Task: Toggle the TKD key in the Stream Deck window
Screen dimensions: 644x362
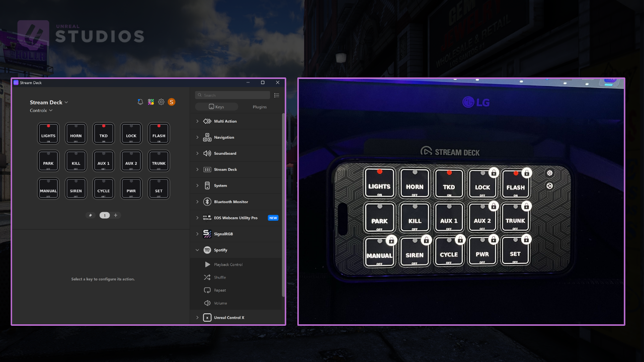Action: 104,133
